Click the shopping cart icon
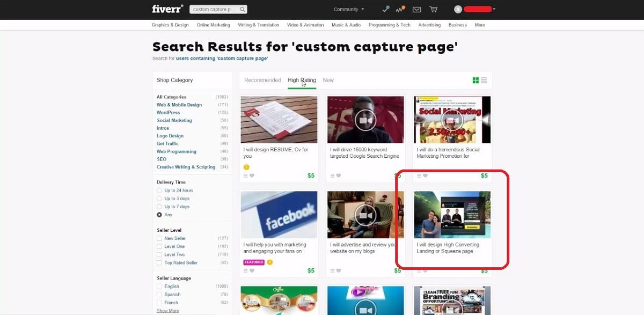This screenshot has width=644, height=315. tap(433, 9)
